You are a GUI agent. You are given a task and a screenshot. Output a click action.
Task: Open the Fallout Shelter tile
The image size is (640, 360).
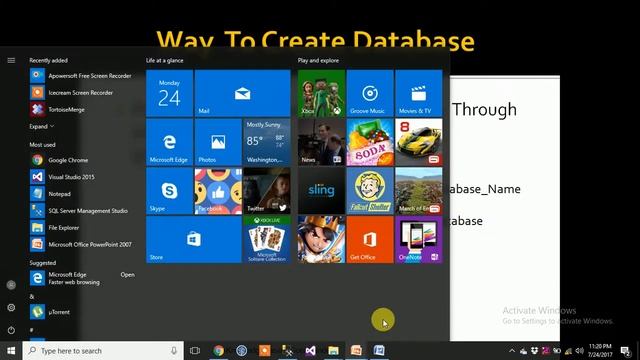click(370, 191)
